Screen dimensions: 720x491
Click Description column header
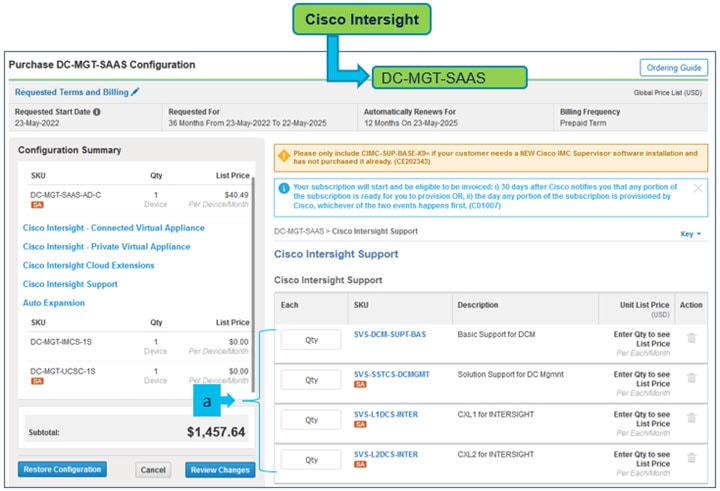[478, 305]
